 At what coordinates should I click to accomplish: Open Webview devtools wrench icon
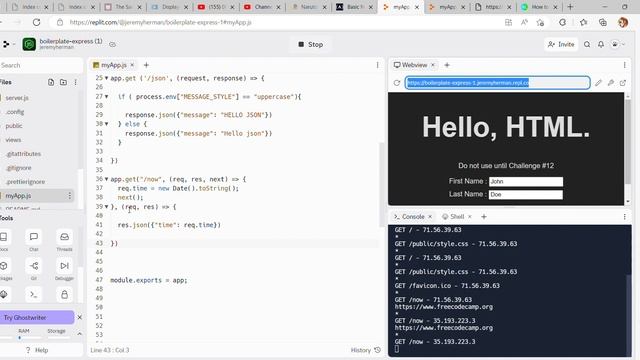click(x=611, y=83)
